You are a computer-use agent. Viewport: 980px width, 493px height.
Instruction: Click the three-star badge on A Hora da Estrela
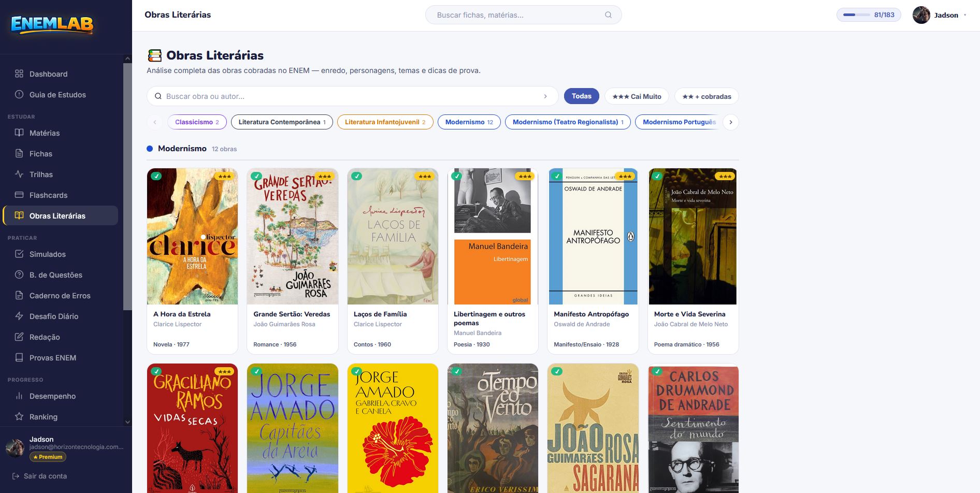coord(224,176)
